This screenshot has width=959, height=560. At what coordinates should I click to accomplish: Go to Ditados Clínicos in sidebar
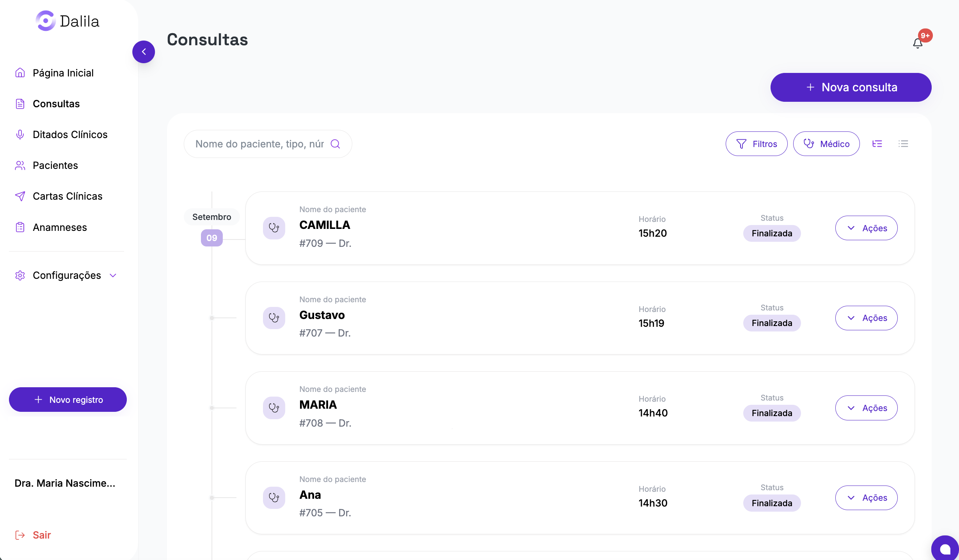pos(70,135)
